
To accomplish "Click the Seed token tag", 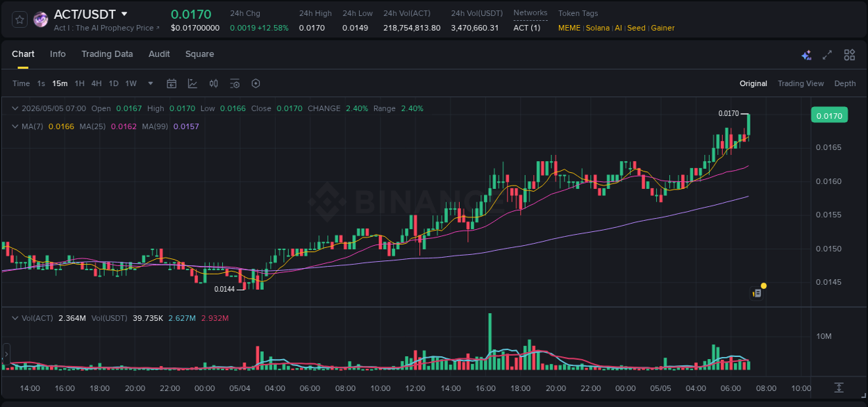I will [636, 28].
